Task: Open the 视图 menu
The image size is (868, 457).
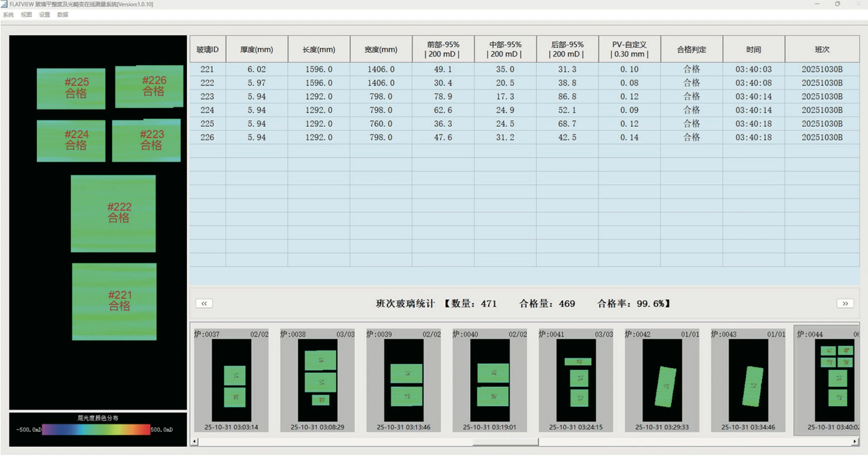Action: pyautogui.click(x=26, y=15)
